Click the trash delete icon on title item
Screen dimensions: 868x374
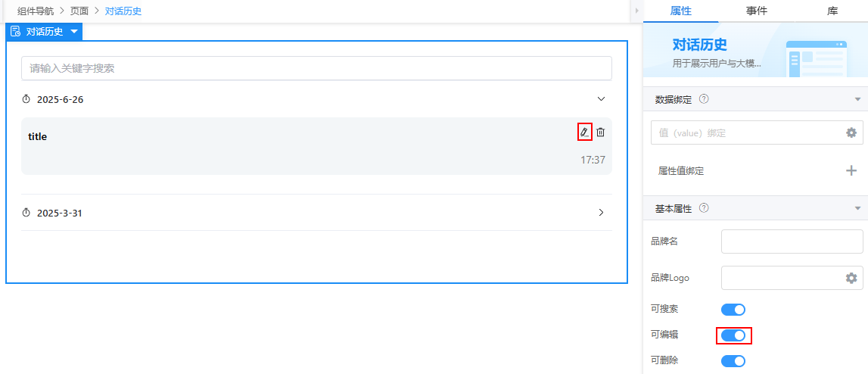[601, 132]
